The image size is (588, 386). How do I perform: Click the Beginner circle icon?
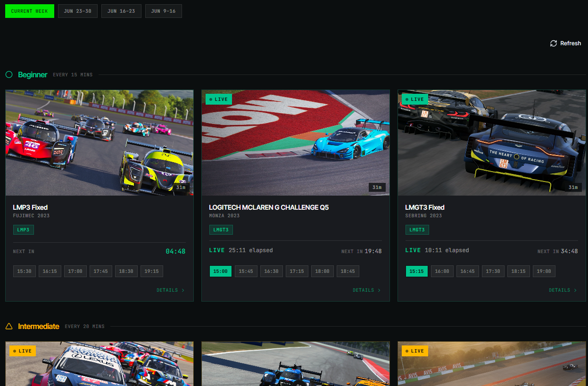(x=9, y=74)
